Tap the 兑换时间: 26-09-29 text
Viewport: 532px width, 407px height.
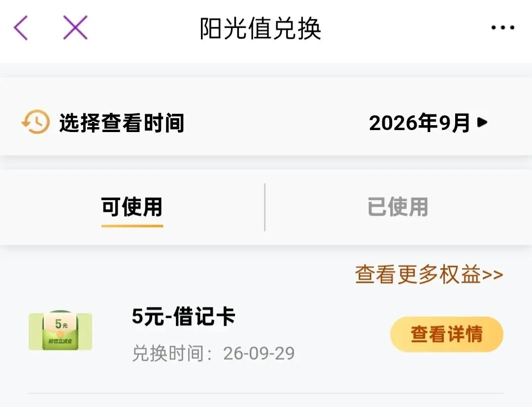tap(213, 353)
